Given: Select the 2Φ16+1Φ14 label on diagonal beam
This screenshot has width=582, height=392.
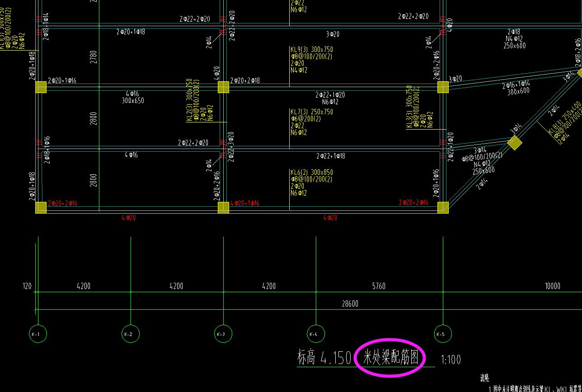Looking at the screenshot, I should point(516,85).
